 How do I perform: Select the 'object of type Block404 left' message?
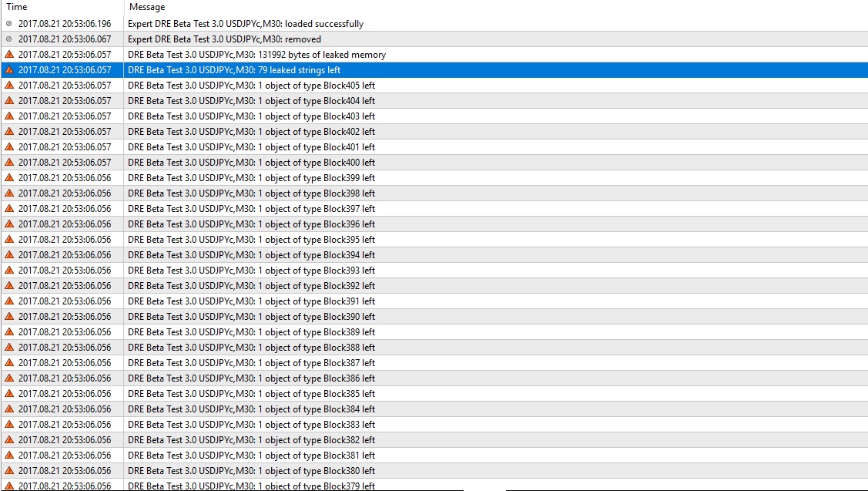coord(251,101)
